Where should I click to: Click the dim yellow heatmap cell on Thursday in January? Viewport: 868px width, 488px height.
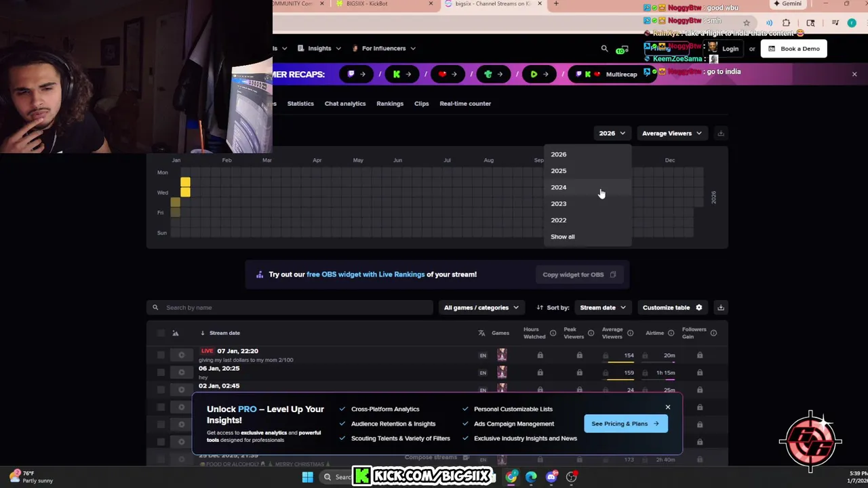(x=176, y=202)
